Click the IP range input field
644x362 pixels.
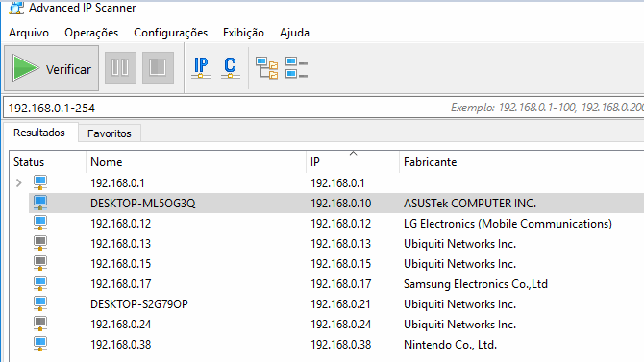click(x=324, y=108)
